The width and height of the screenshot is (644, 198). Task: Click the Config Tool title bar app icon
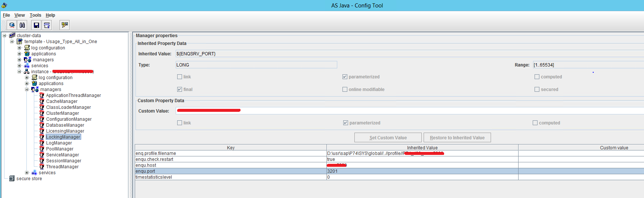tap(4, 5)
